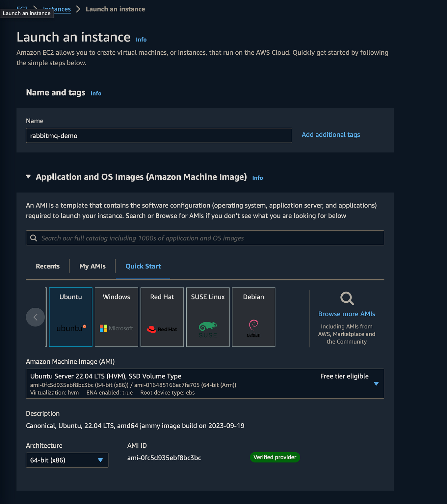Click the ENA enabled: true text
Image resolution: width=447 pixels, height=504 pixels.
click(x=110, y=393)
